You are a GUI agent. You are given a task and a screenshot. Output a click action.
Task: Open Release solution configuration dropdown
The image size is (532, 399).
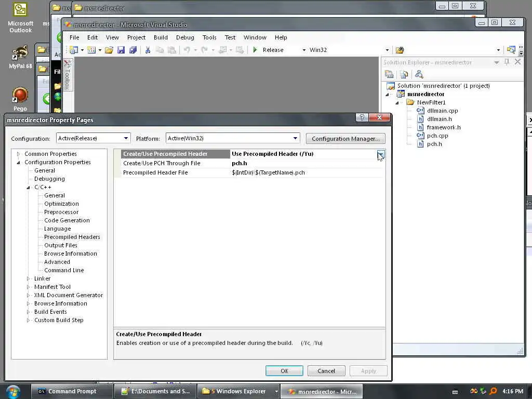coord(304,50)
